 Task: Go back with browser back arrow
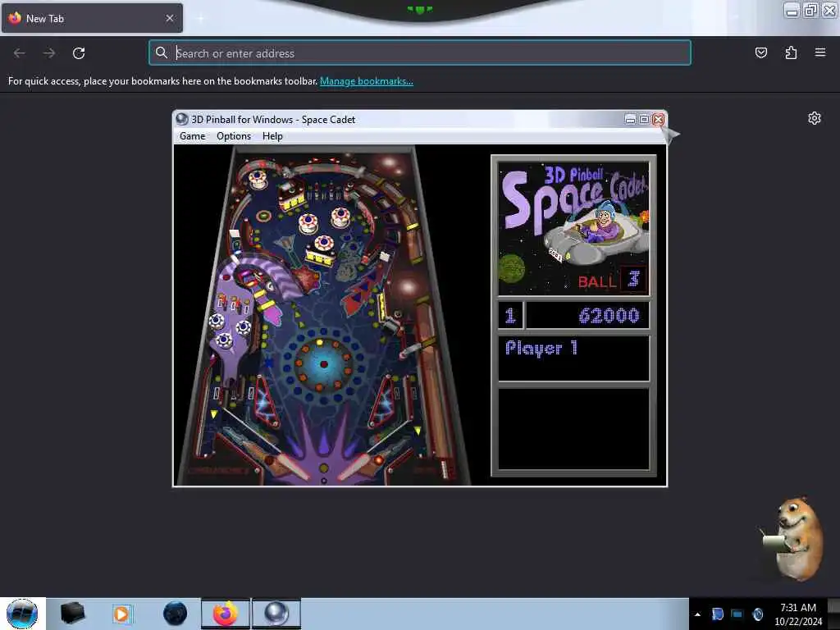click(20, 53)
